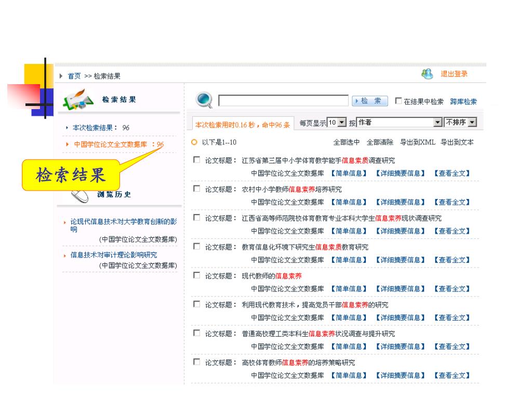532x399 pixels.
Task: Open the 跨库检索 link
Action: [x=463, y=101]
